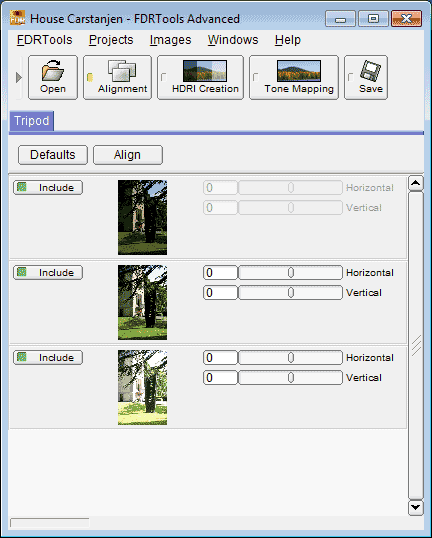Toggle Include for the first darkest image
The image size is (432, 538).
click(x=48, y=188)
